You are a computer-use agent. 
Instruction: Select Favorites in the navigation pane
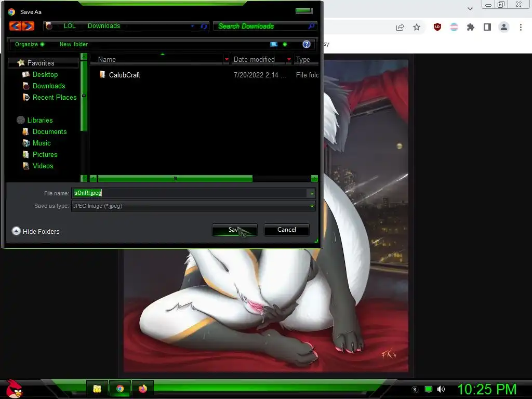(x=41, y=63)
